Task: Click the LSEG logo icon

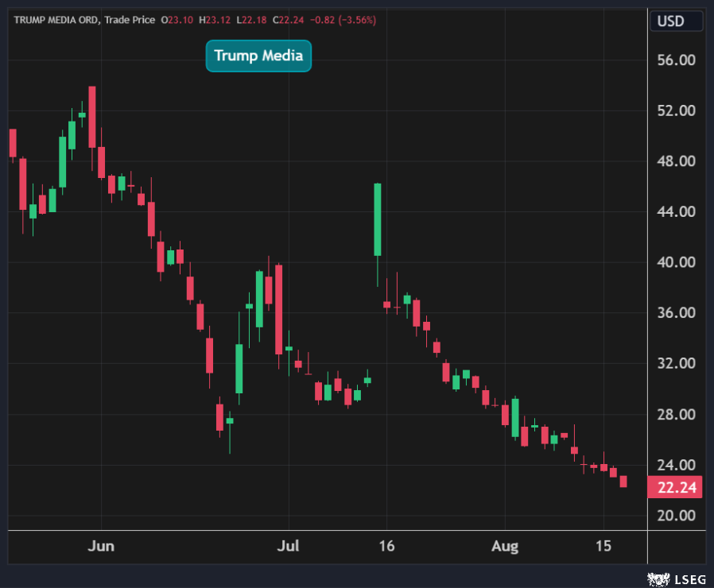Action: [675, 578]
